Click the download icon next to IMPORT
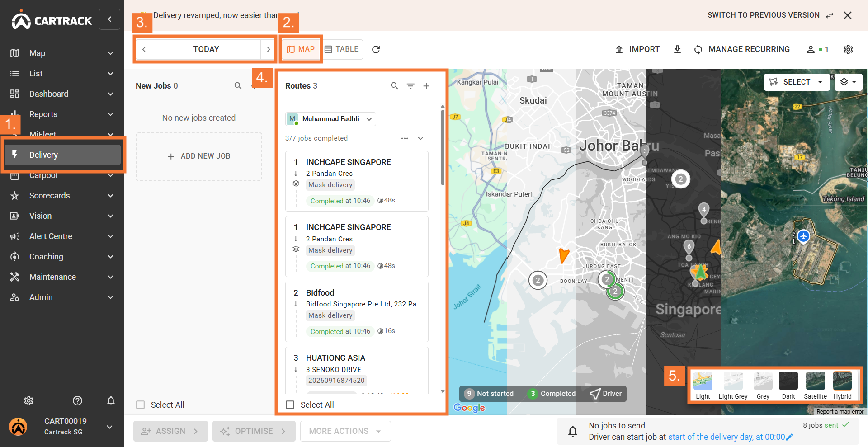868x447 pixels. pyautogui.click(x=677, y=49)
